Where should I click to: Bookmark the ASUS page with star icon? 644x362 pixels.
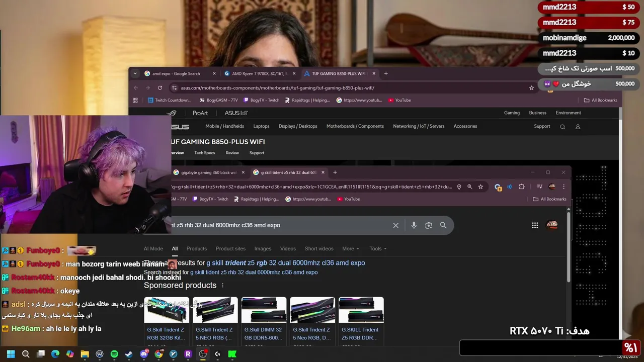[531, 88]
